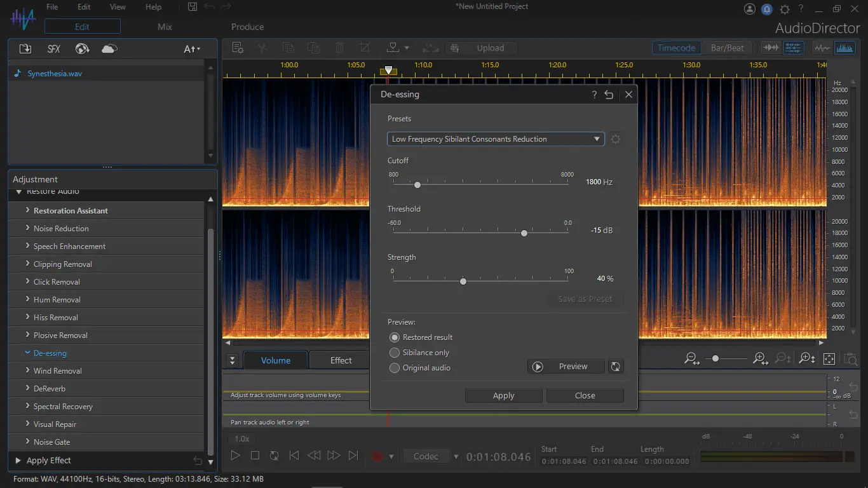The image size is (868, 488).
Task: Click the zoom in horizontally icon
Action: 760,359
